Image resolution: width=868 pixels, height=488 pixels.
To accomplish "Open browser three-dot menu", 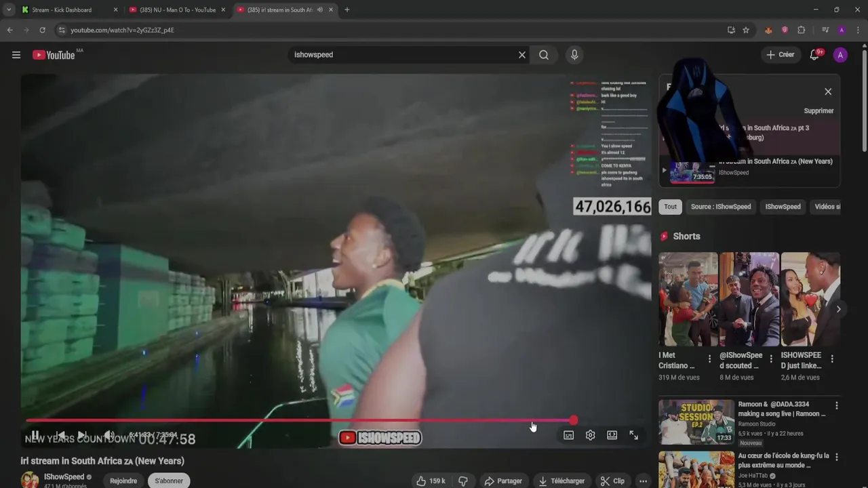I will coord(859,30).
